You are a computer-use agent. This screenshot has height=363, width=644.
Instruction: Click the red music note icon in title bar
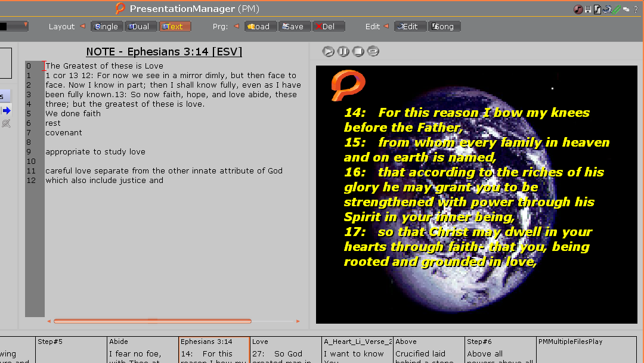tap(578, 9)
